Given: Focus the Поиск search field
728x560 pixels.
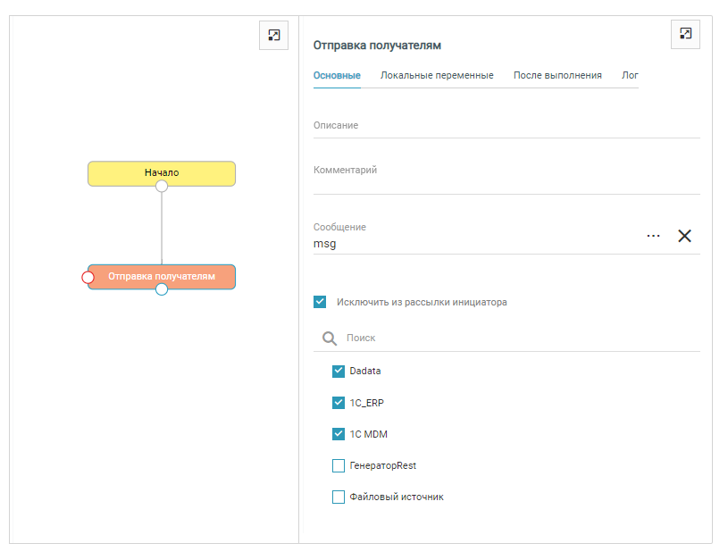Looking at the screenshot, I should point(518,339).
